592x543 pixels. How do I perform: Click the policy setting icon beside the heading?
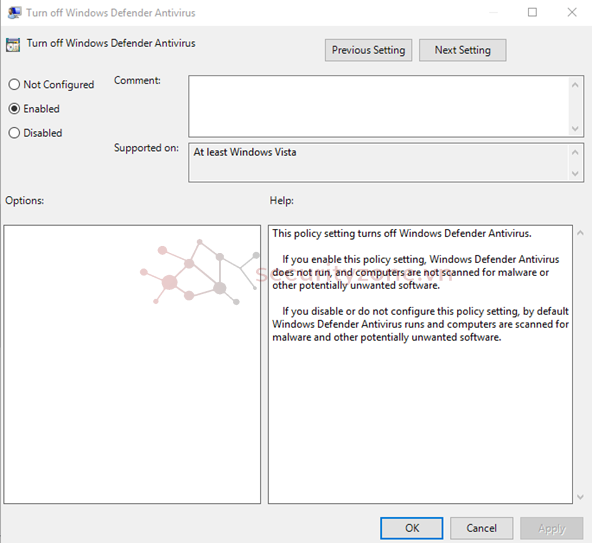[13, 45]
